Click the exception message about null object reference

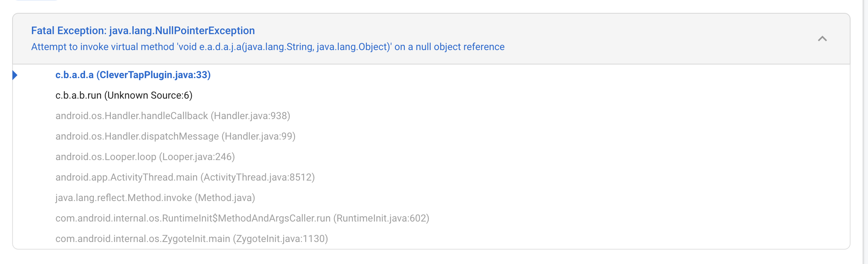click(267, 47)
